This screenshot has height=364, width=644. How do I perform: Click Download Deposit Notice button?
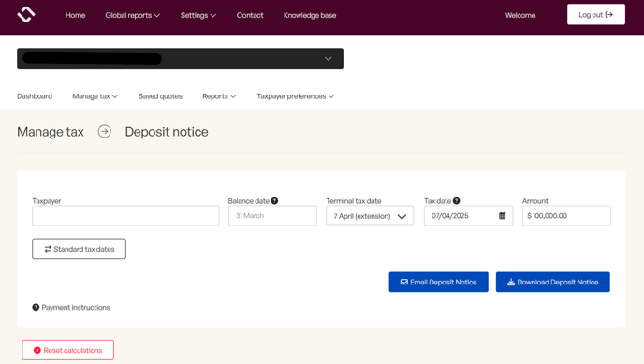pyautogui.click(x=553, y=282)
